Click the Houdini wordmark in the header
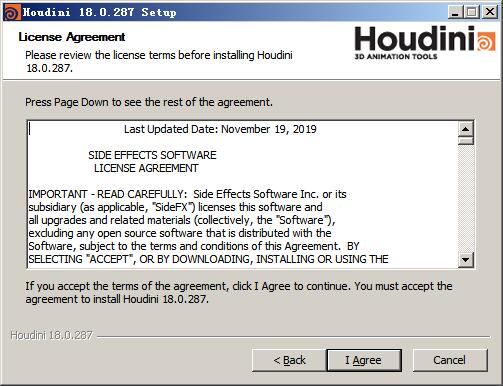This screenshot has width=503, height=386. point(415,39)
